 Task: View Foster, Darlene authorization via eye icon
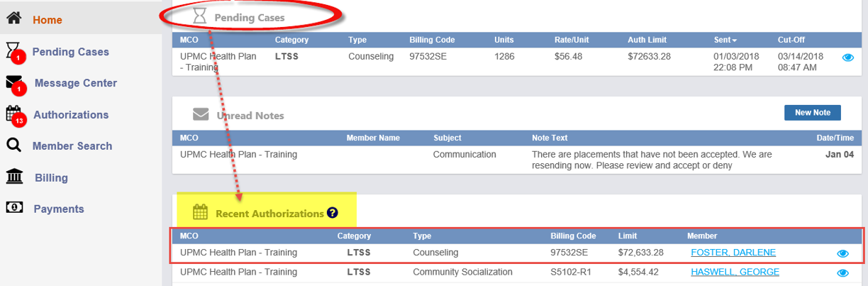point(842,253)
